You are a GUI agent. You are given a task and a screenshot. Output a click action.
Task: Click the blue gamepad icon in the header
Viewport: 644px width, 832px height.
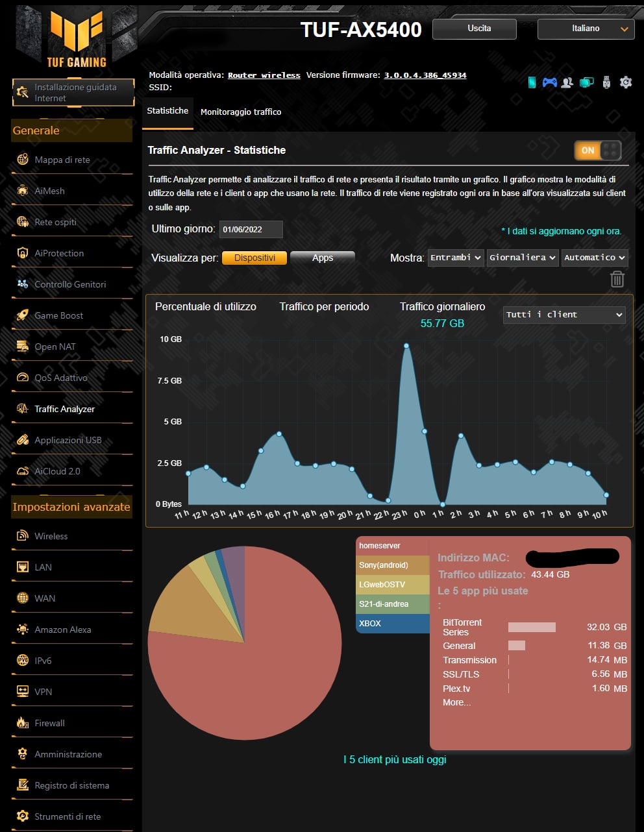tap(550, 82)
